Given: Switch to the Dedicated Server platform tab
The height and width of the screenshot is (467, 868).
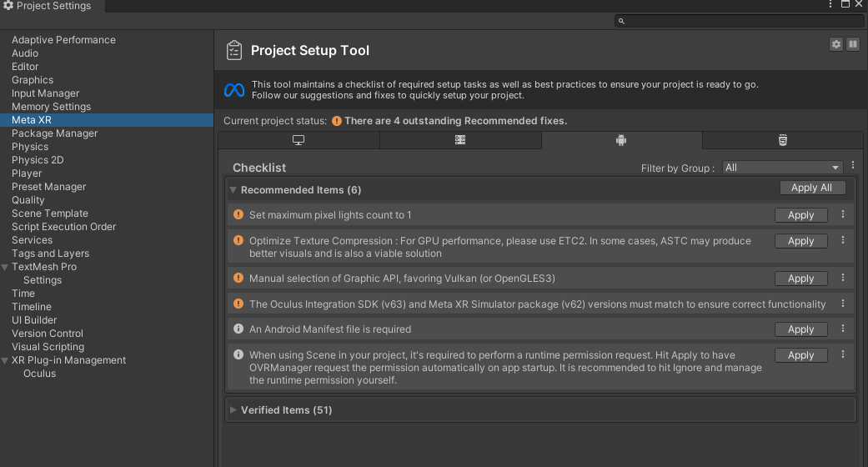Looking at the screenshot, I should tap(460, 140).
